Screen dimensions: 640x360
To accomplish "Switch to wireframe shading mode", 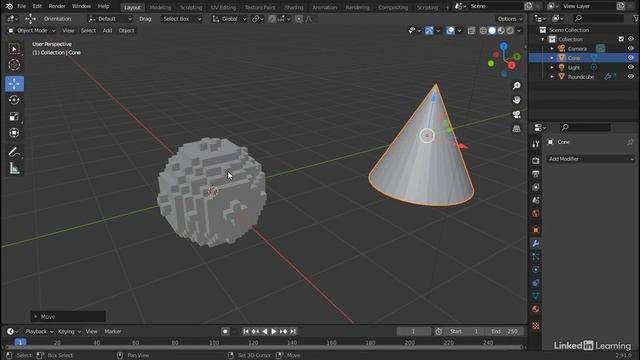I will 483,31.
